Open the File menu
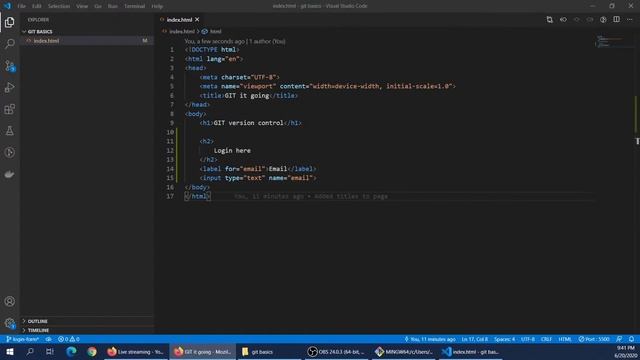This screenshot has width=640, height=360. tap(22, 6)
